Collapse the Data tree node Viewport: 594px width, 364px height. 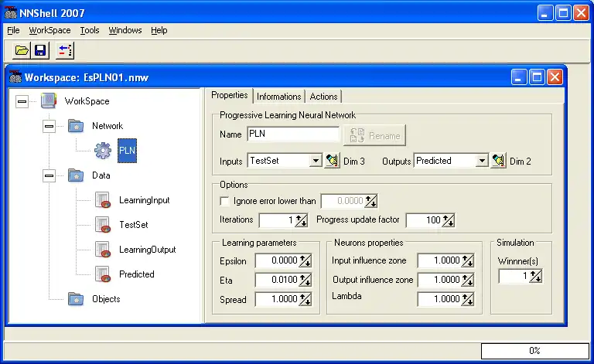tap(49, 175)
